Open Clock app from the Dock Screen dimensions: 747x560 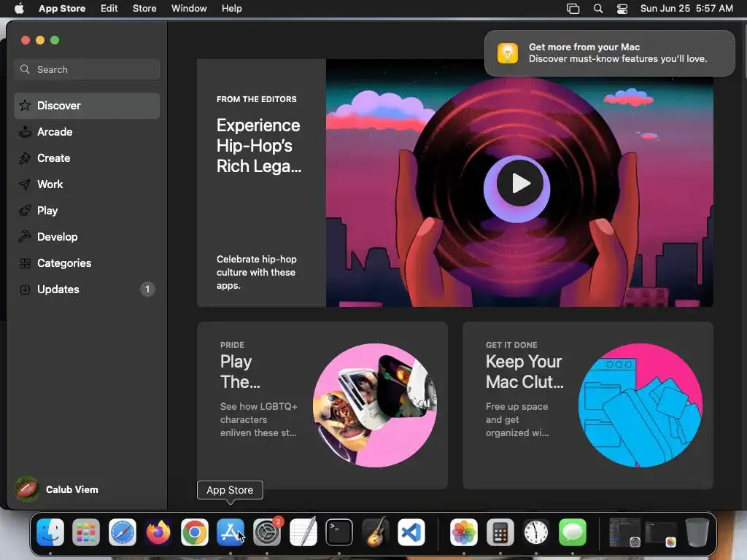pos(536,532)
